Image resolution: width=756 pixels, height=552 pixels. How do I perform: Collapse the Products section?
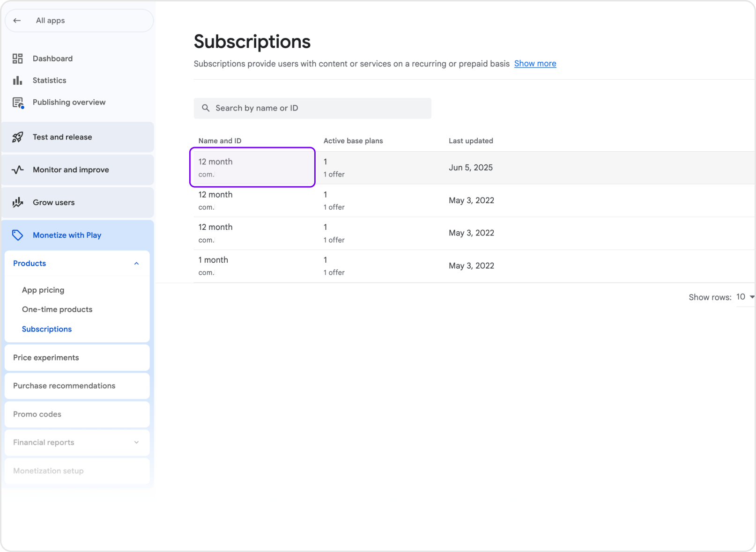pos(136,263)
